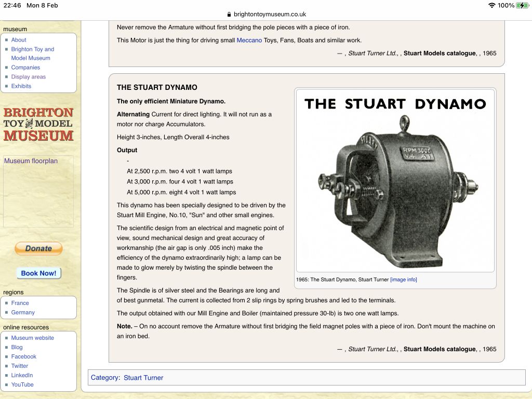Open the Museum floorplan link
This screenshot has width=532, height=399.
(31, 161)
